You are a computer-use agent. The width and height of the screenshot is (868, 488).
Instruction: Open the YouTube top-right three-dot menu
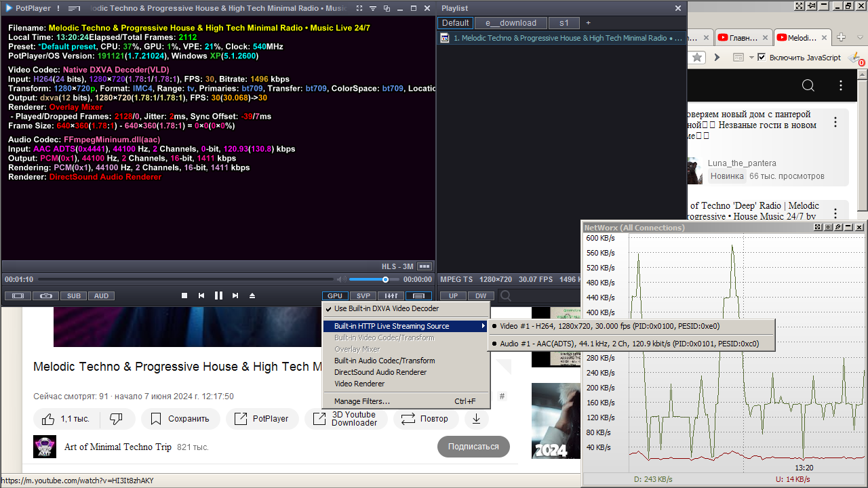point(842,85)
